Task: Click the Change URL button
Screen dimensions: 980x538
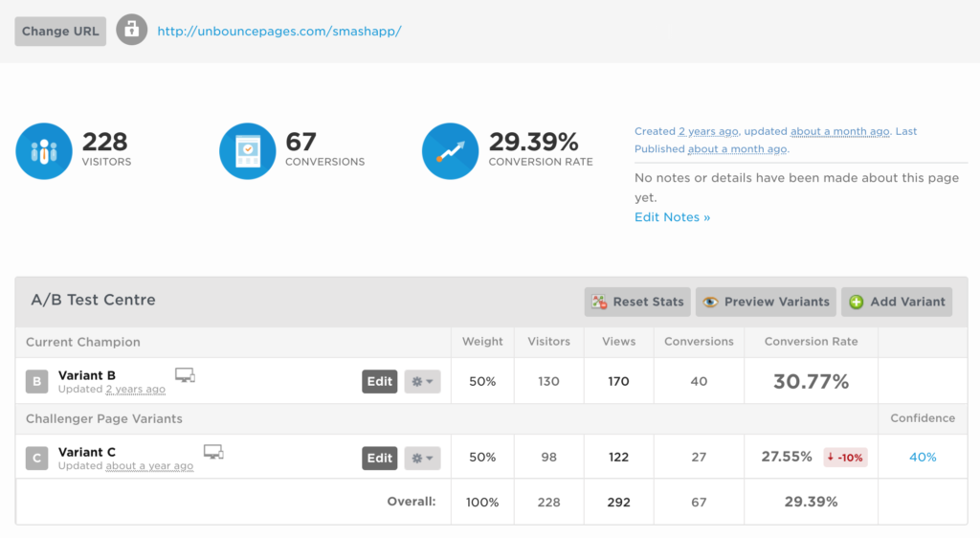Action: pos(60,32)
